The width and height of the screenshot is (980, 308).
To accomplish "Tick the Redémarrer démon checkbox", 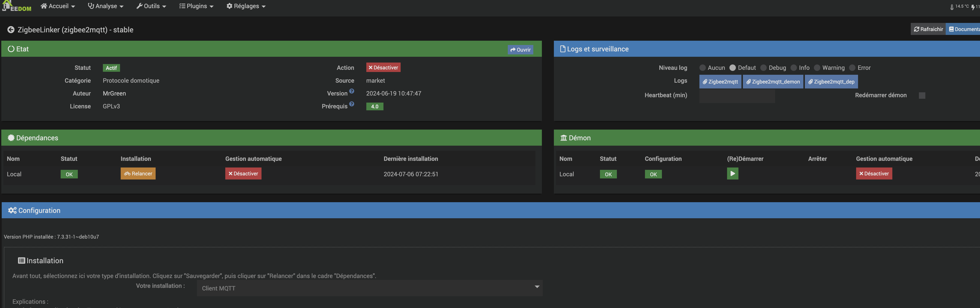I will 922,96.
